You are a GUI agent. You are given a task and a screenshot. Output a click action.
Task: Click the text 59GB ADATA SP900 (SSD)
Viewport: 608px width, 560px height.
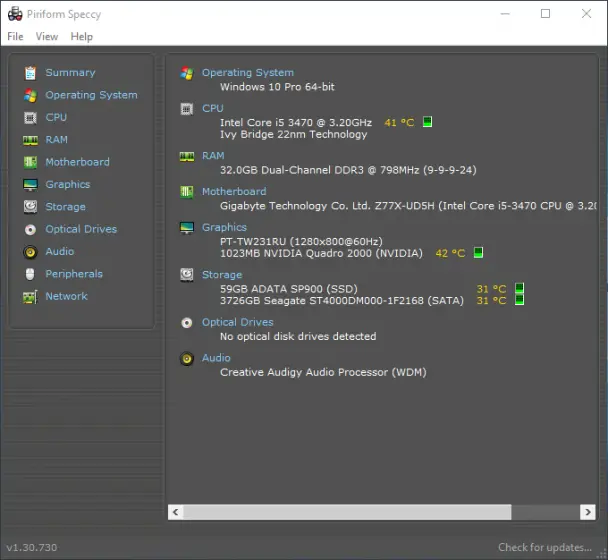[x=289, y=289]
